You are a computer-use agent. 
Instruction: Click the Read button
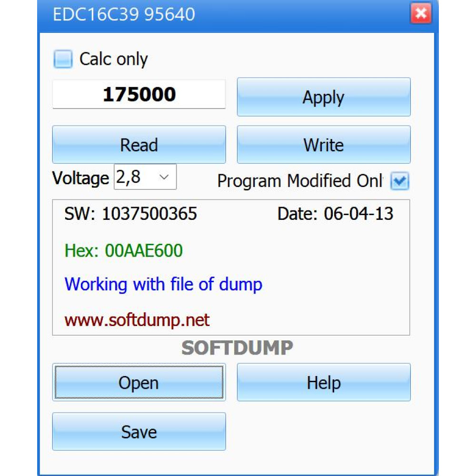[139, 145]
